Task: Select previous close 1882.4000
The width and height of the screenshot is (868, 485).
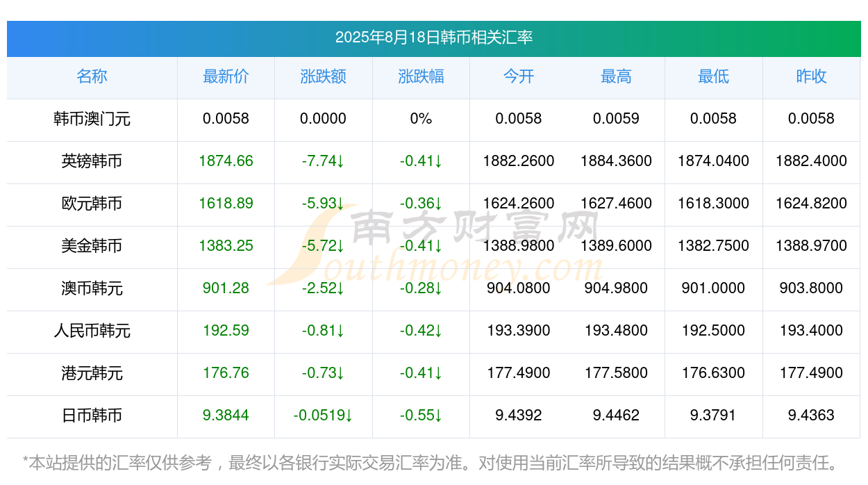Action: pos(811,161)
